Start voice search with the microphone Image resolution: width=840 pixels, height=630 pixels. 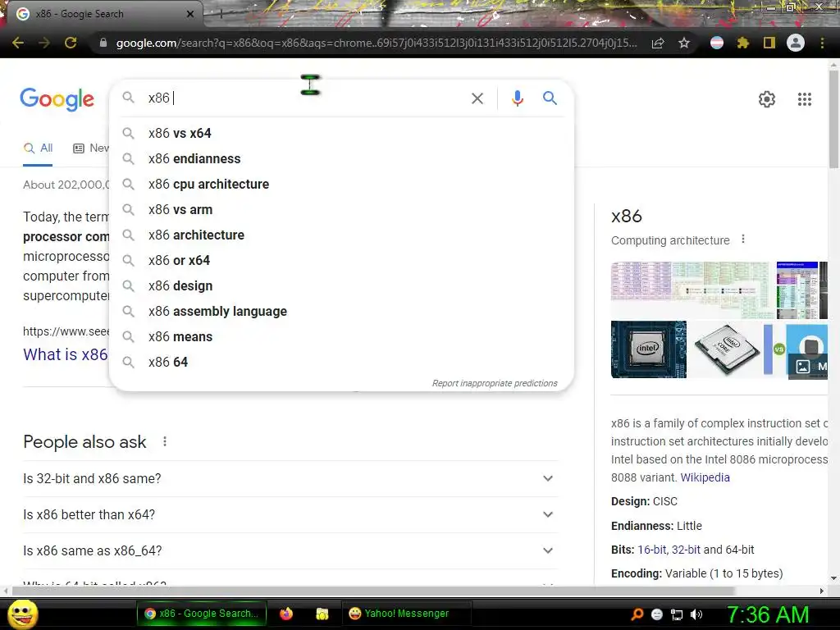[517, 98]
